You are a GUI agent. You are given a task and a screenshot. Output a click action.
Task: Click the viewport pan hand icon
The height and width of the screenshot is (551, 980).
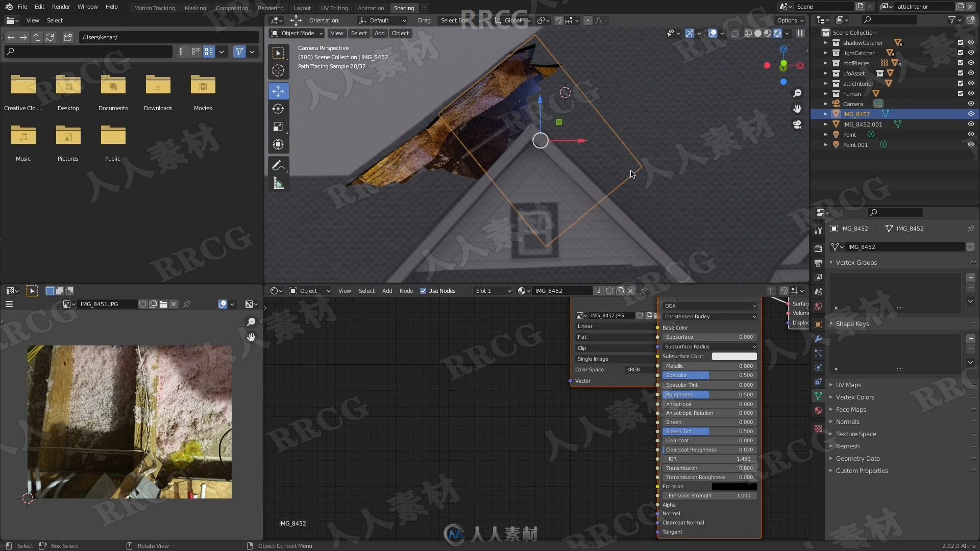click(x=797, y=109)
